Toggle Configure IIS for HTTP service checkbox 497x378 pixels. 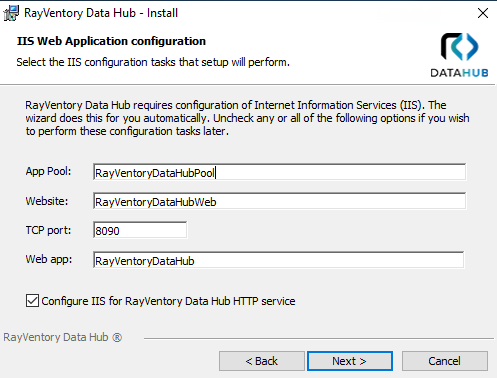coord(32,301)
